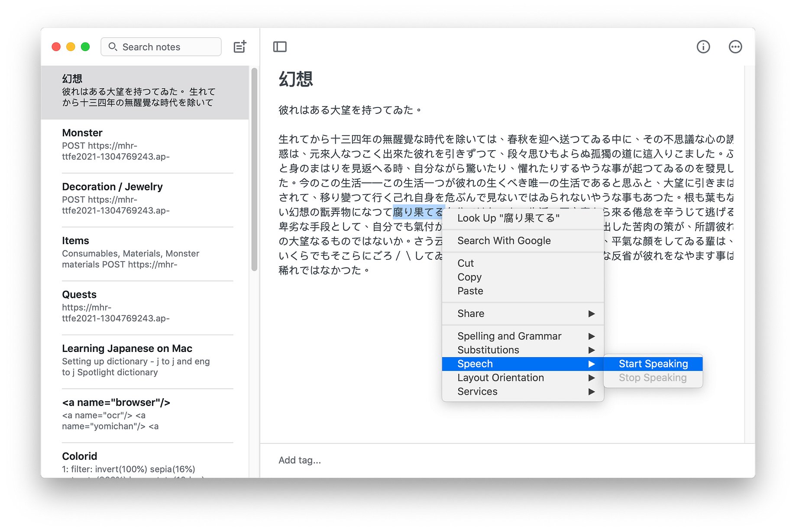
Task: Choose Paste from context menu
Action: 470,290
